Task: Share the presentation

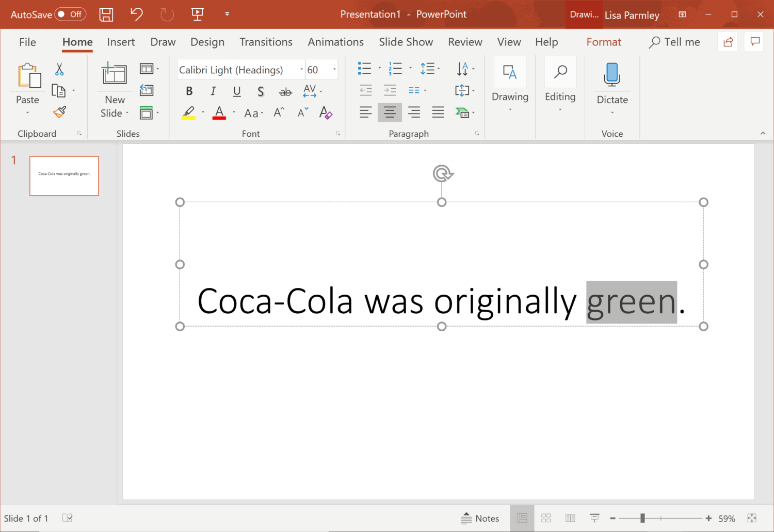Action: point(728,42)
